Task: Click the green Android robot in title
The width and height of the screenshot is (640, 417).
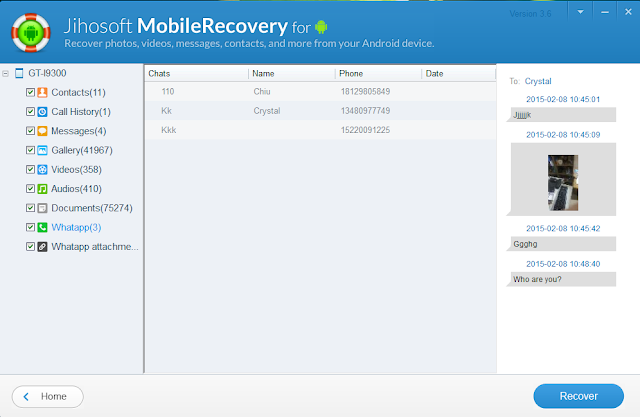Action: point(321,27)
